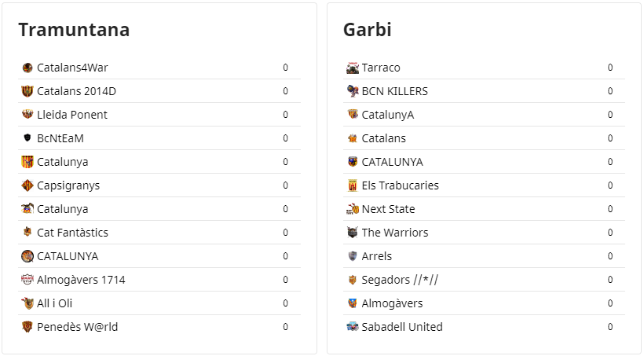Click the Almogàvers 1714 badge icon
The height and width of the screenshot is (356, 644).
coord(27,280)
